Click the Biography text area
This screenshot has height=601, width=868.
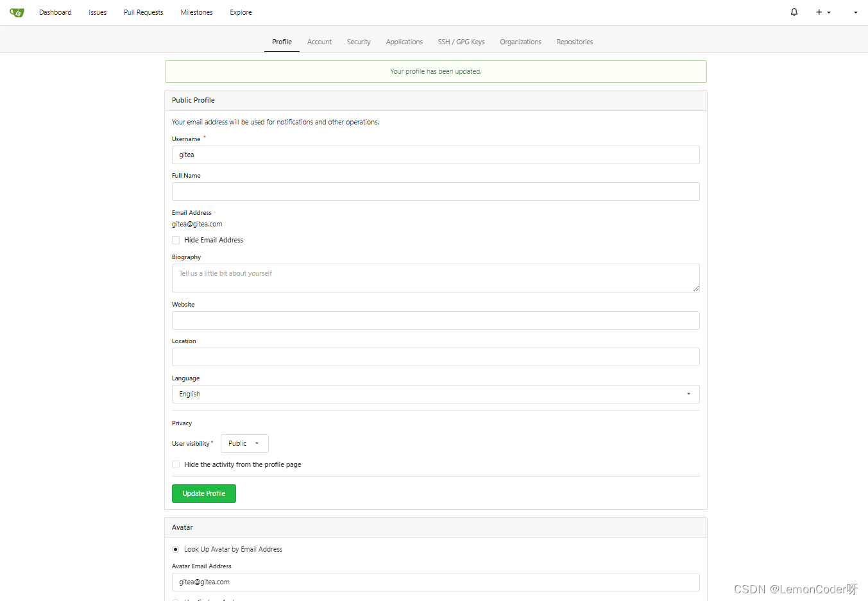436,278
